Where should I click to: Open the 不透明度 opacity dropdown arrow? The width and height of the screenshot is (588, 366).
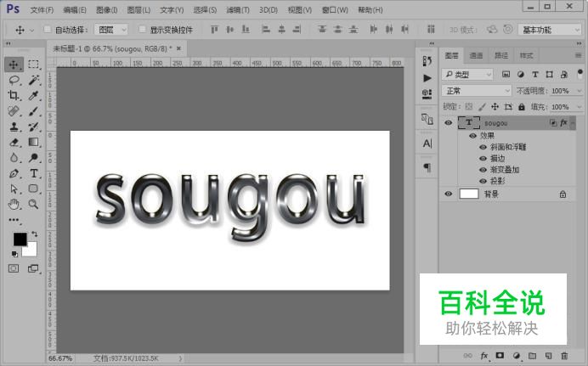pos(579,91)
